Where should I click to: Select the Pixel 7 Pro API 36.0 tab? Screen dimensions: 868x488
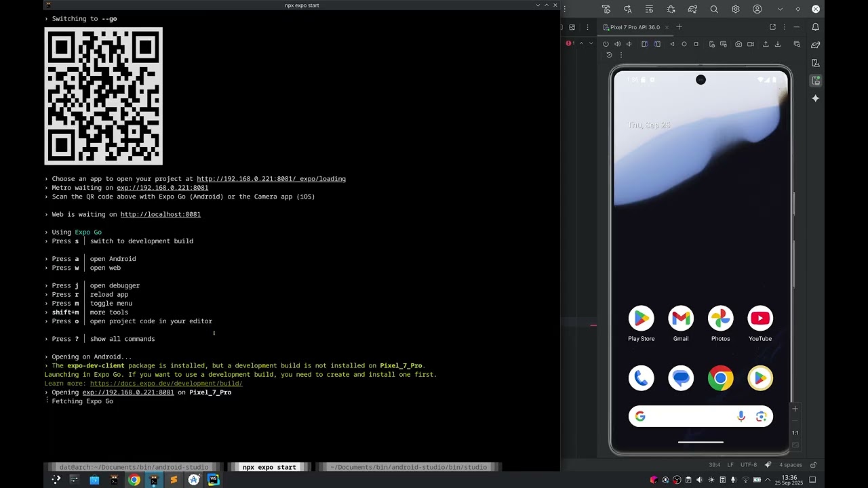point(634,27)
